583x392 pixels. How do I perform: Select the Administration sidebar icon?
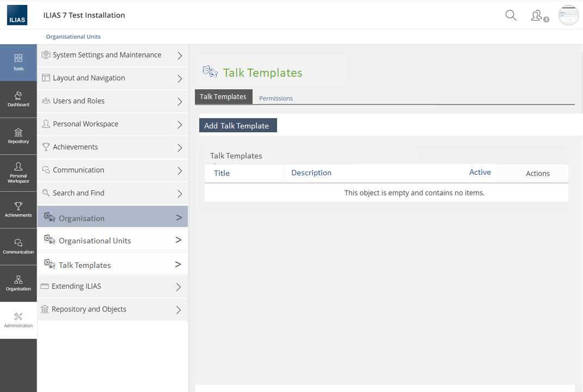pos(18,320)
